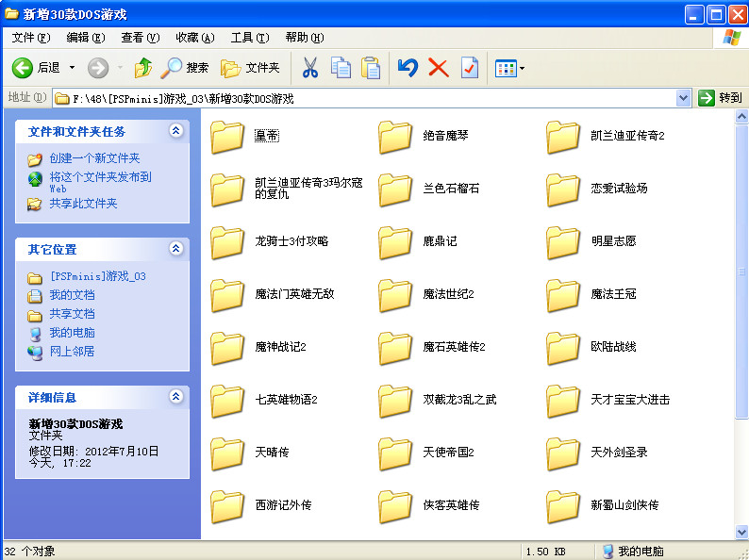Viewport: 749px width, 560px height.
Task: Open the 查看(V) menu
Action: pyautogui.click(x=140, y=37)
